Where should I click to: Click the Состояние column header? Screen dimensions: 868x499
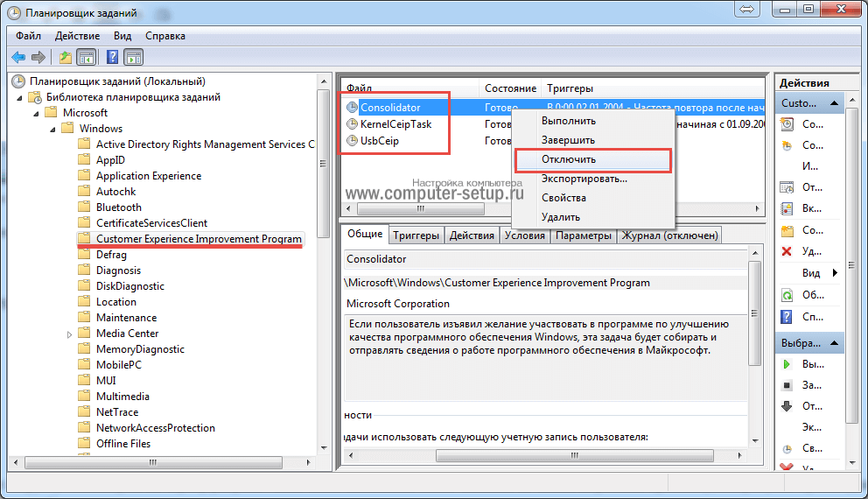click(509, 88)
